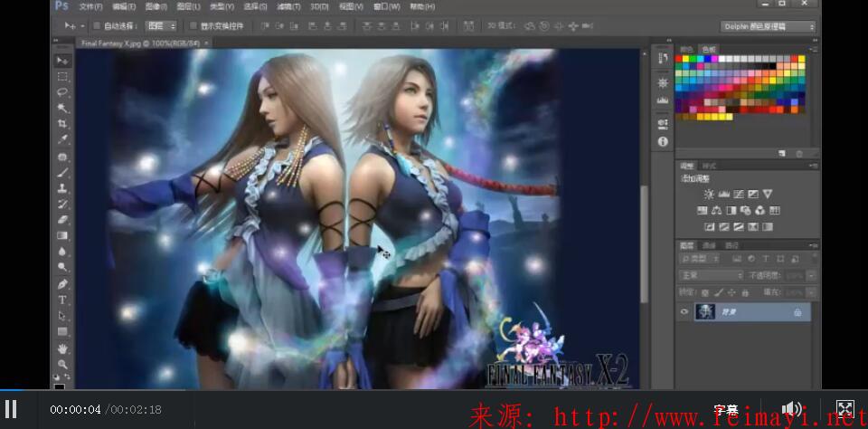Enable the 显示变换控件 checkbox

point(193,25)
